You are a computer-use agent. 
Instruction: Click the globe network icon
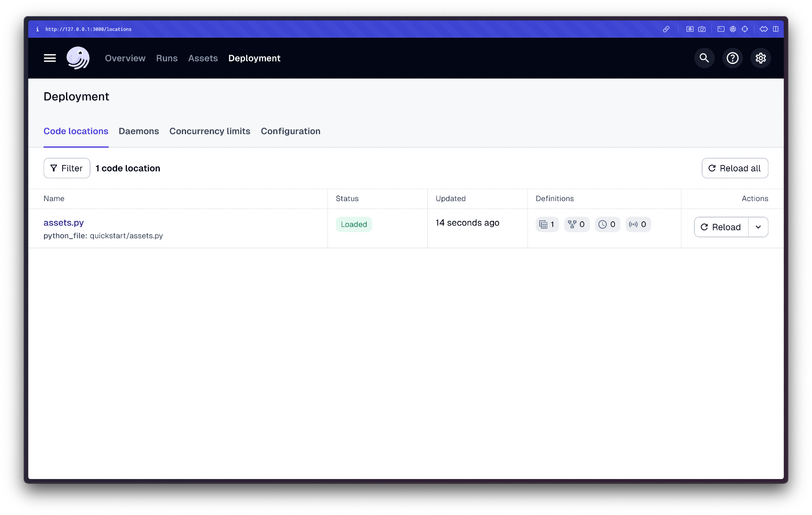tap(733, 29)
